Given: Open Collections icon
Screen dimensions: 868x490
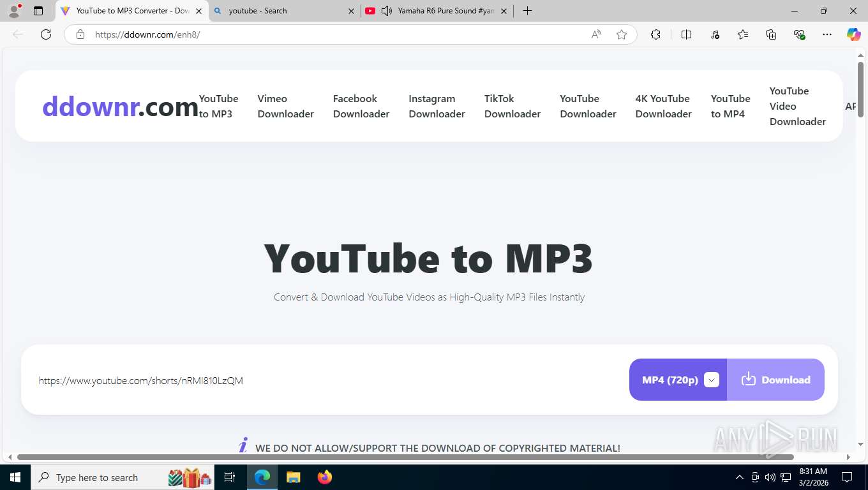Looking at the screenshot, I should pyautogui.click(x=771, y=34).
